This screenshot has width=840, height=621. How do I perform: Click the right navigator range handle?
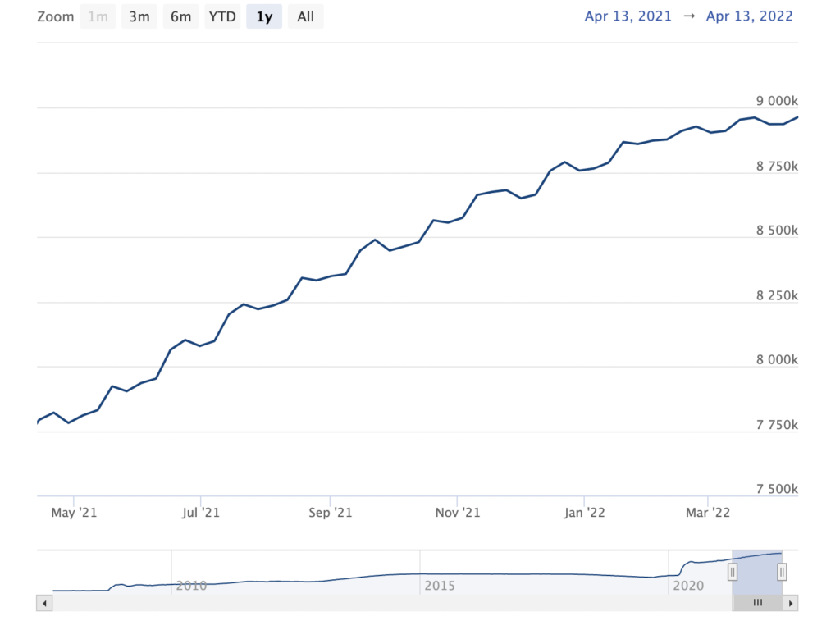coord(782,572)
